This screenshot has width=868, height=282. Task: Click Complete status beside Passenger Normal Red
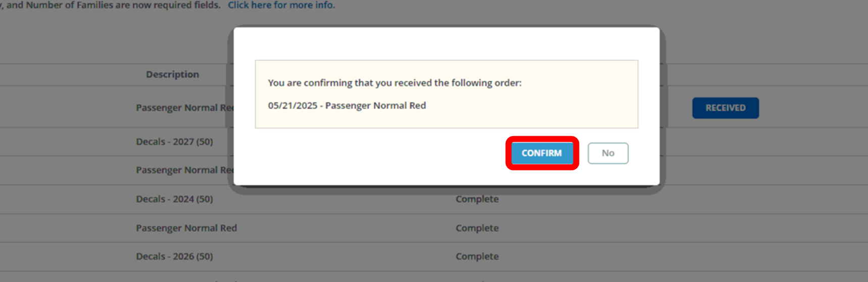477,228
